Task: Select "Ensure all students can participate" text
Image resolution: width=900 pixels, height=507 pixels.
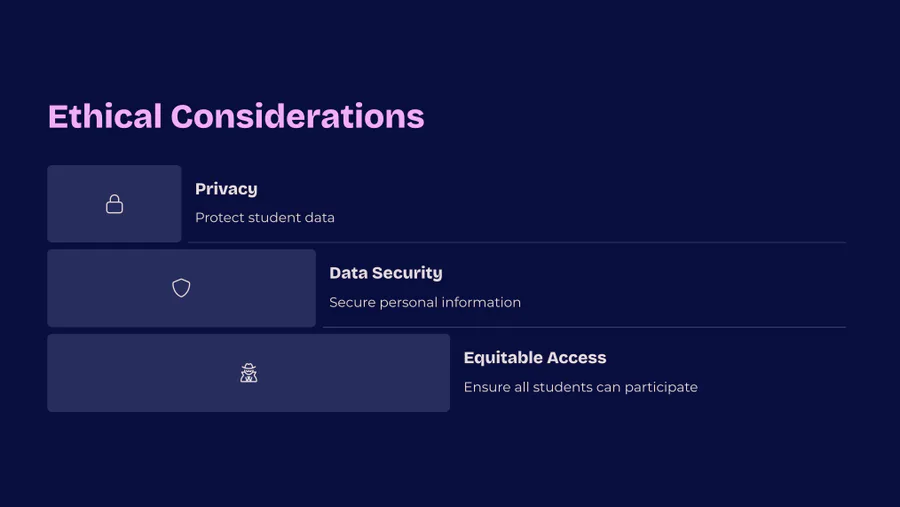Action: pyautogui.click(x=580, y=387)
